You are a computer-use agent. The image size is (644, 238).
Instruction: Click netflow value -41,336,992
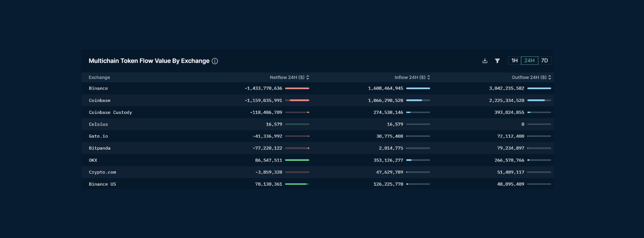[267, 136]
